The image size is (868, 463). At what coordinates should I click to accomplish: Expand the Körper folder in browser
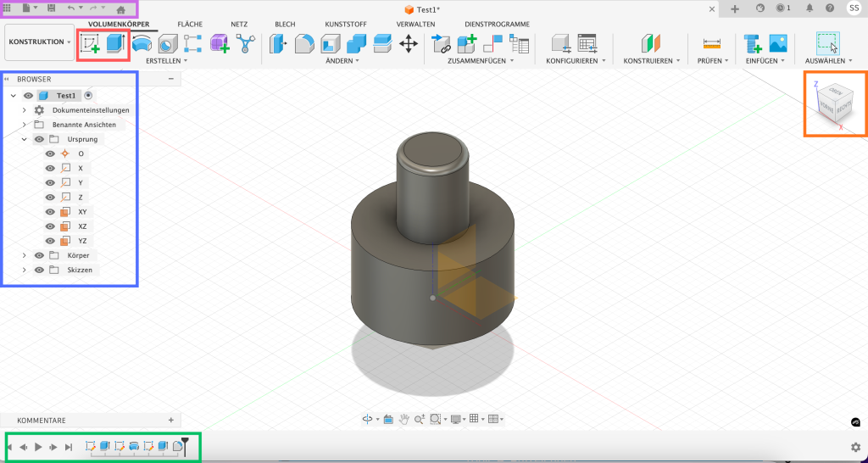(25, 255)
